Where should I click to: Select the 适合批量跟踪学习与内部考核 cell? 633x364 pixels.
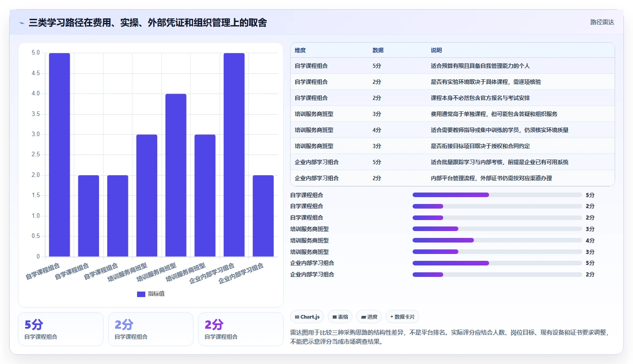500,162
